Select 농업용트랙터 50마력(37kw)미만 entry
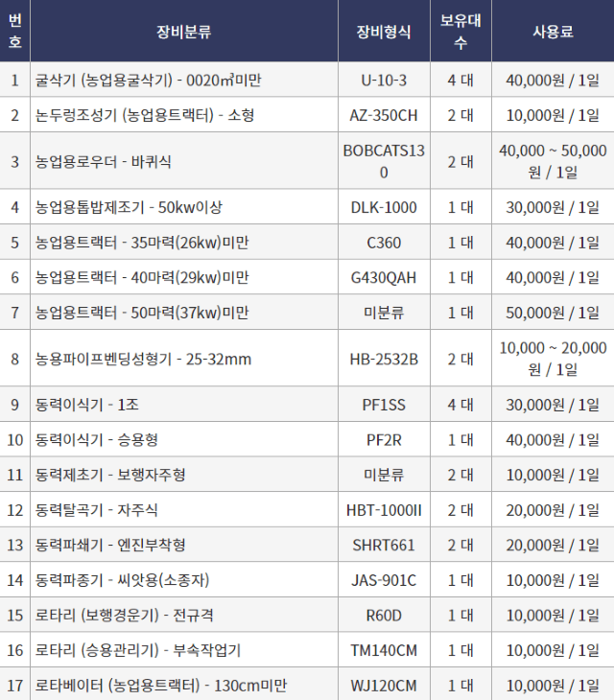Viewport: 614px width, 700px height. click(142, 313)
